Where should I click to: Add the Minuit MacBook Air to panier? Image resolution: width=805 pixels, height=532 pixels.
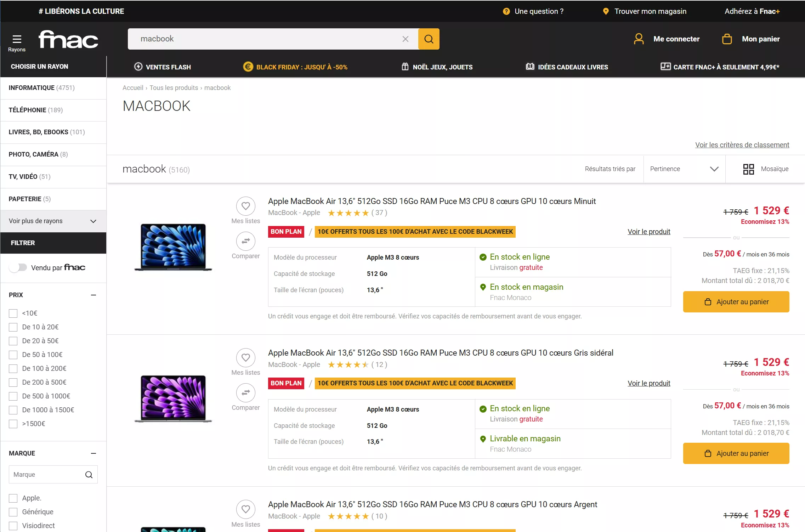click(736, 302)
